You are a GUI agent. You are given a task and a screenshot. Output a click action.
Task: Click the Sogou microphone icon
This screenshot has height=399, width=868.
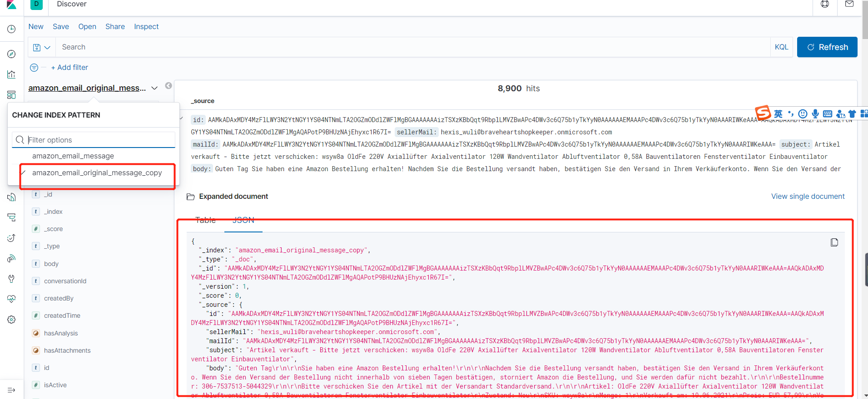coord(815,113)
